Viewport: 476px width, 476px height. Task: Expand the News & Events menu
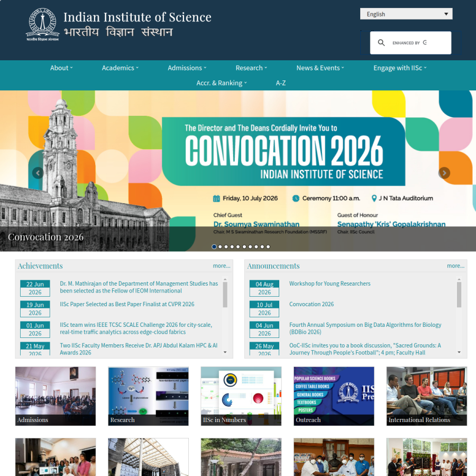tap(321, 68)
